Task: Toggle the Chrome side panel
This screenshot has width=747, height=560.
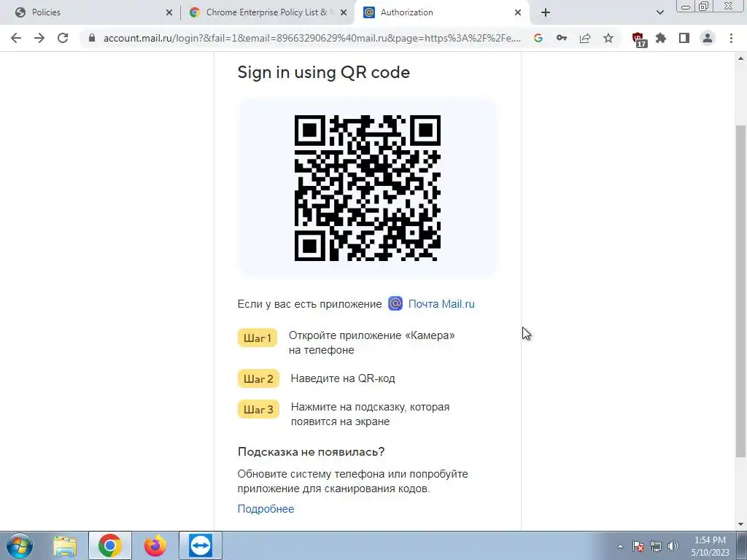Action: pos(684,38)
